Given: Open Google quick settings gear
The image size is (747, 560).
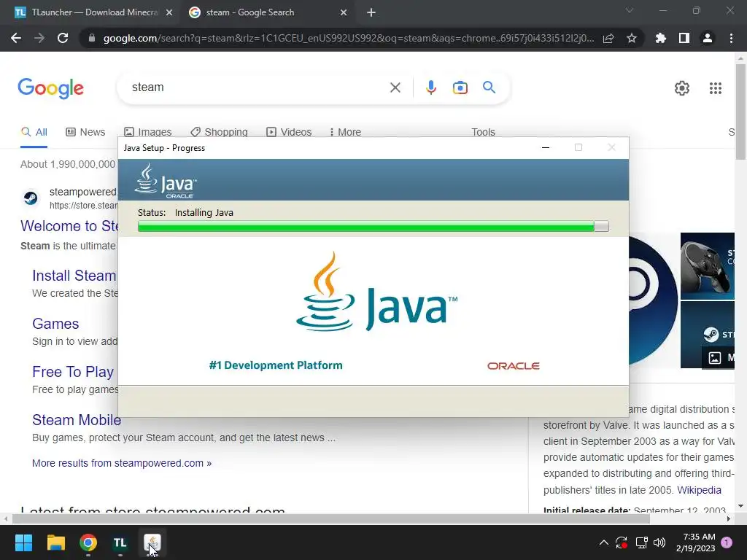Looking at the screenshot, I should [x=682, y=88].
